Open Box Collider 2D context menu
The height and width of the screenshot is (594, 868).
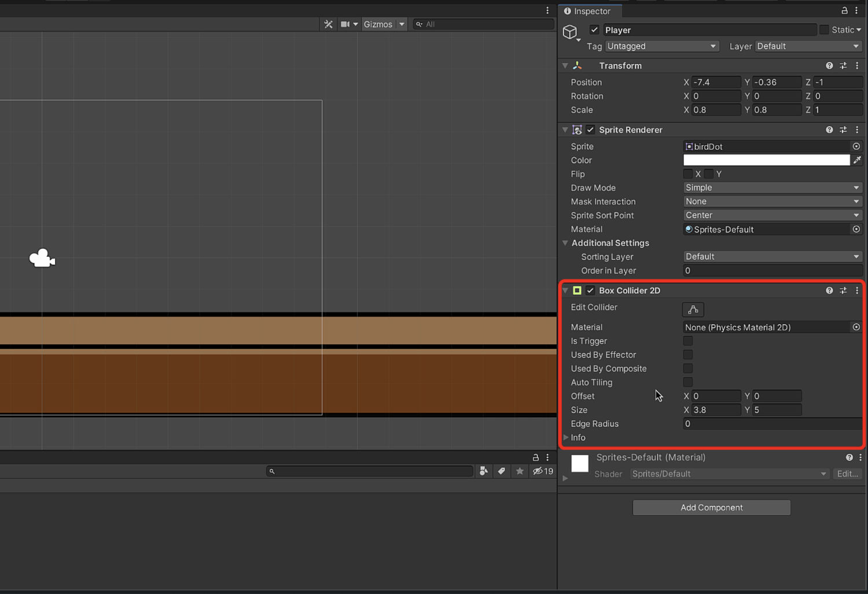click(x=857, y=291)
